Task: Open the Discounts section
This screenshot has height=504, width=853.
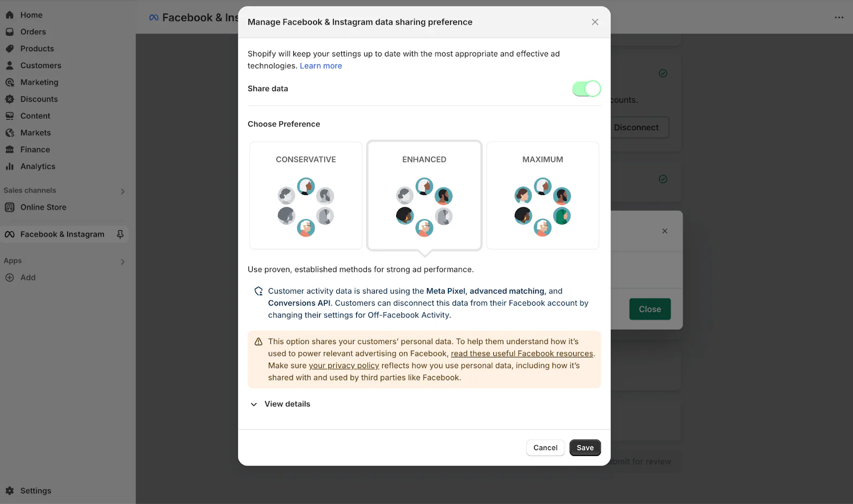Action: point(39,99)
